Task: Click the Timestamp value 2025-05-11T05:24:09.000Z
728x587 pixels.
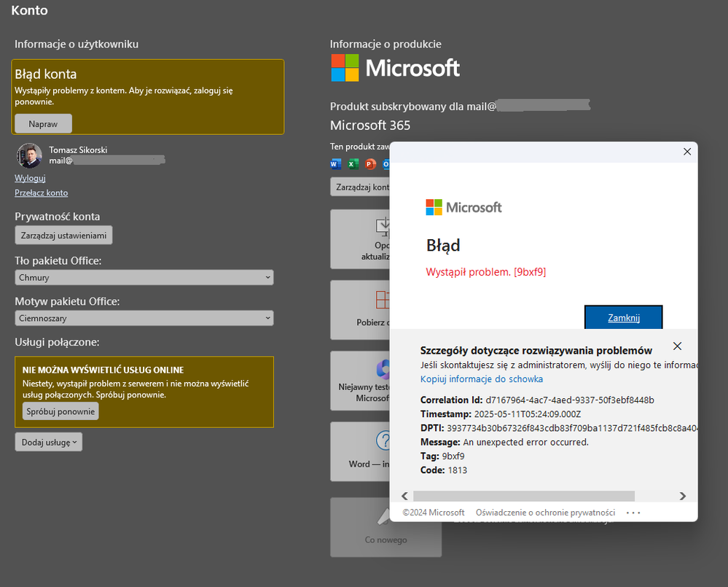Action: 528,413
